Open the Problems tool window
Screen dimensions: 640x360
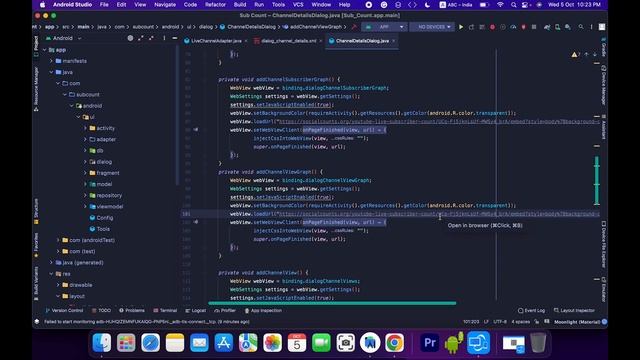(x=131, y=311)
